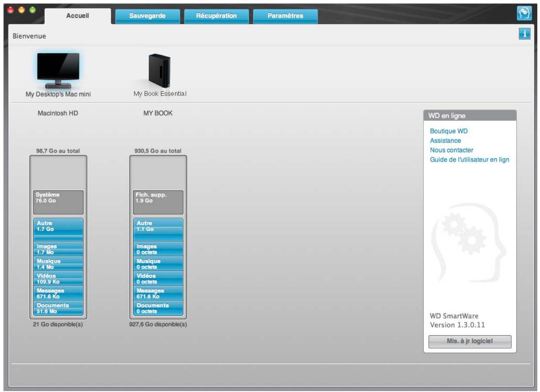The width and height of the screenshot is (540, 392).
Task: Select Vidéos 0 octets category on MY BOOK
Action: click(158, 278)
